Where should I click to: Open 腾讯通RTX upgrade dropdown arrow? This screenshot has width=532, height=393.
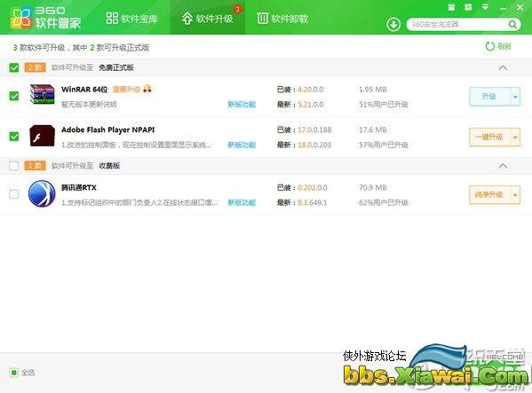coord(515,195)
